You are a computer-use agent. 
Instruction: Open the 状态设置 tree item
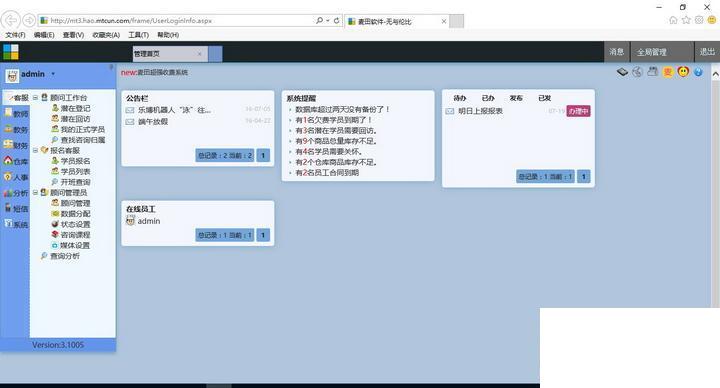[x=71, y=225]
